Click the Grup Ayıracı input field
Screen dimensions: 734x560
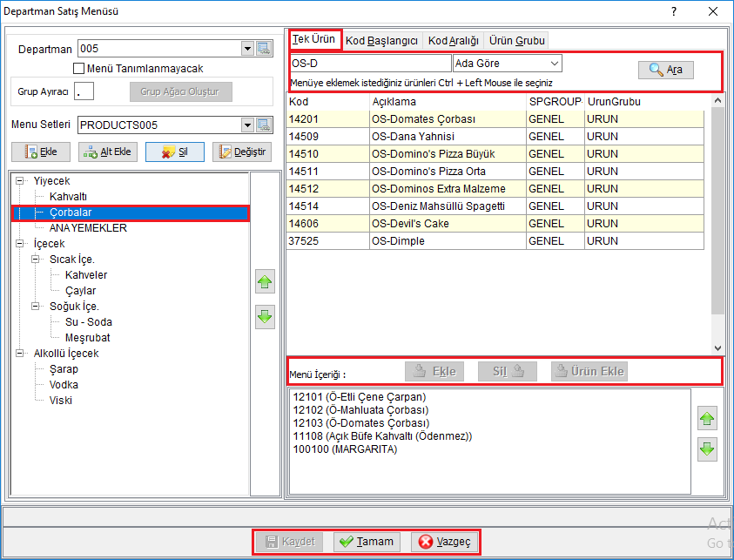pyautogui.click(x=84, y=91)
